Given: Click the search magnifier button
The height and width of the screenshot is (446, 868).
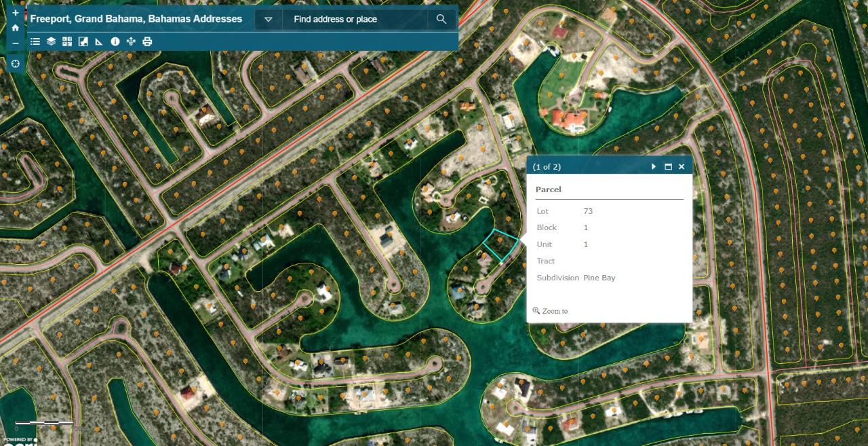Looking at the screenshot, I should (441, 19).
